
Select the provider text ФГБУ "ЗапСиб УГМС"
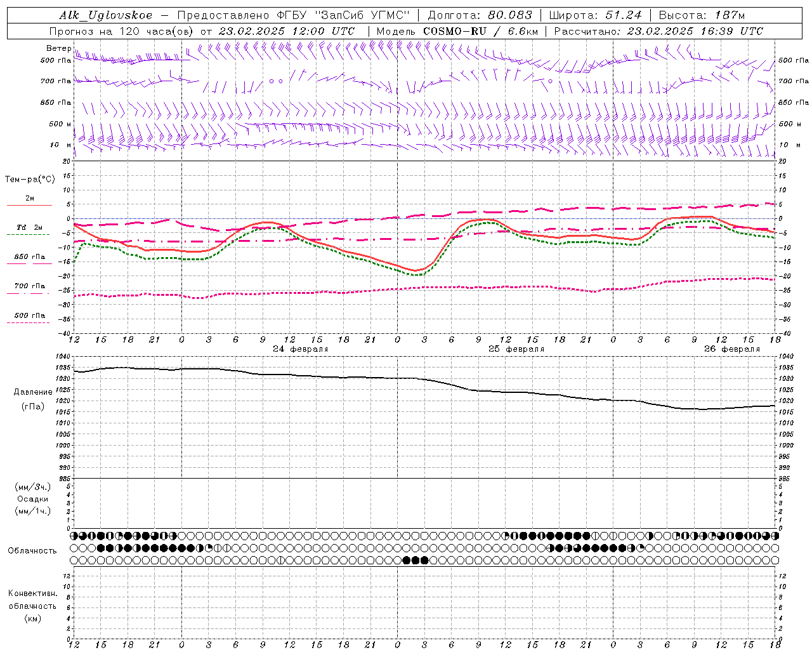pyautogui.click(x=344, y=15)
